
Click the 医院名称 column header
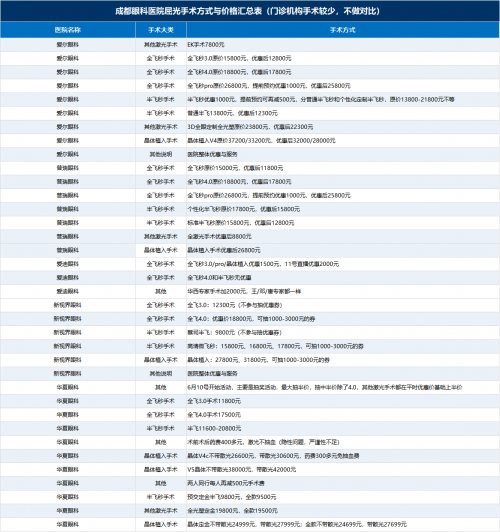pyautogui.click(x=68, y=30)
